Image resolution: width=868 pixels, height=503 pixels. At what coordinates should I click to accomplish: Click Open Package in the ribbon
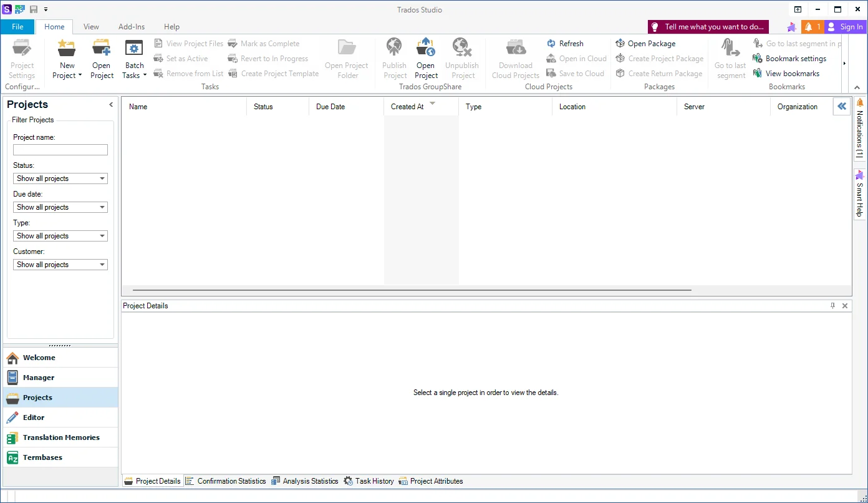[x=645, y=44]
